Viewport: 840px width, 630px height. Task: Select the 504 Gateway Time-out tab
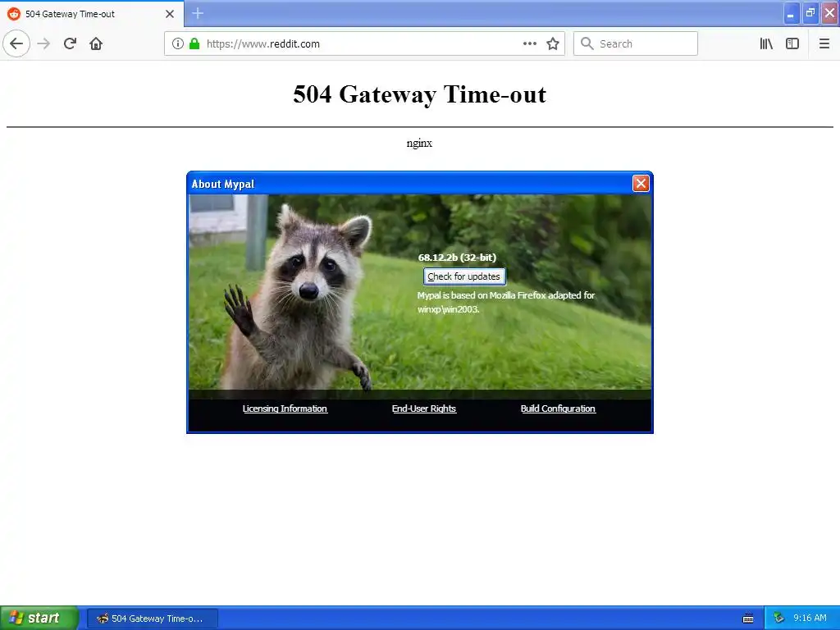[x=92, y=14]
